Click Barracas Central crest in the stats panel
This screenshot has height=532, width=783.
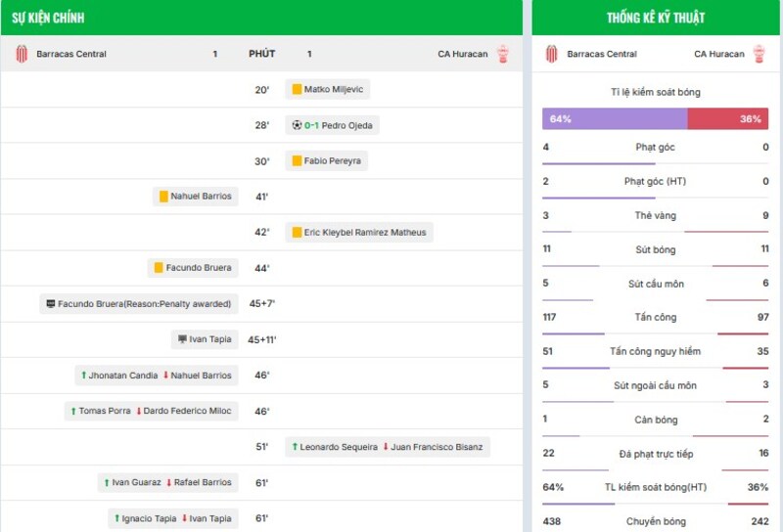[x=552, y=54]
